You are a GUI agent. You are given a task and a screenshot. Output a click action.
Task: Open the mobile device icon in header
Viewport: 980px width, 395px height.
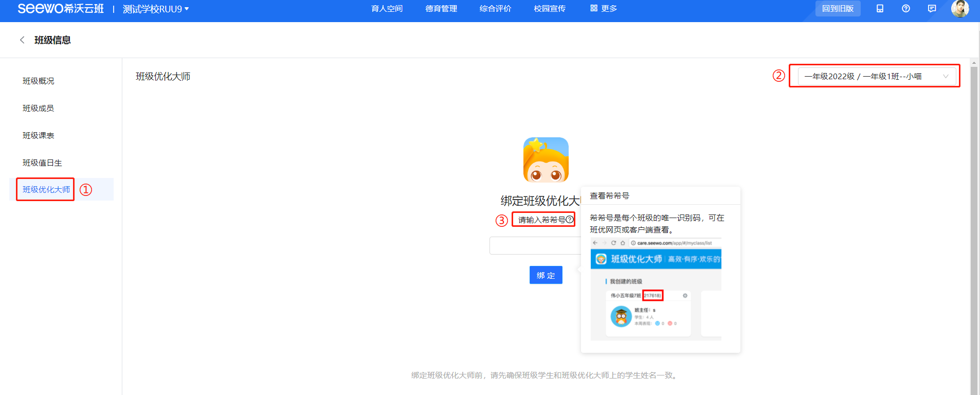[x=880, y=9]
